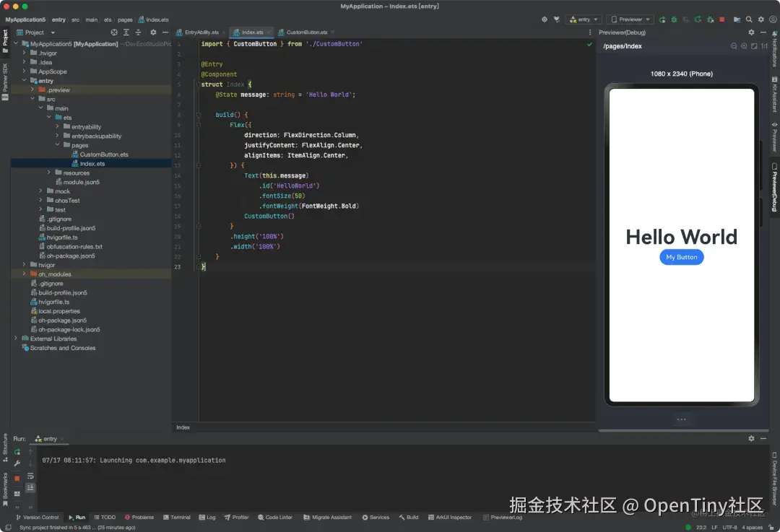
Task: Click Expand All icon in Project panel
Action: click(126, 32)
